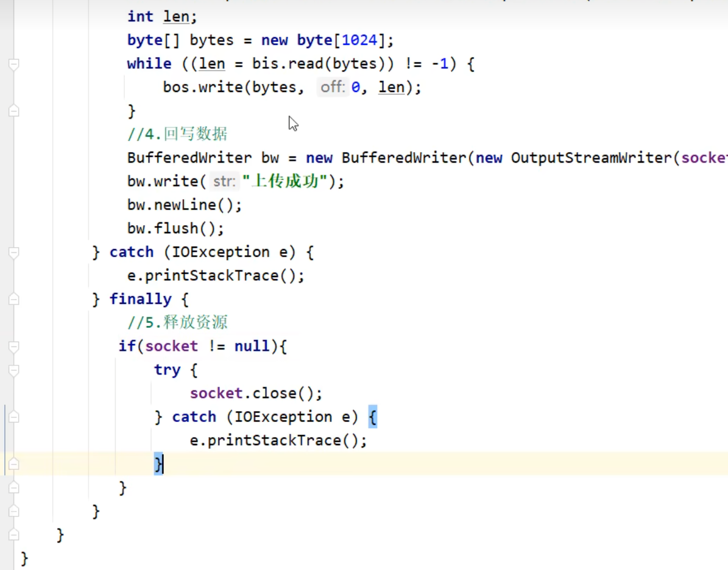The height and width of the screenshot is (570, 728).
Task: Place the caret at the highlighted closing brace
Action: pos(158,464)
